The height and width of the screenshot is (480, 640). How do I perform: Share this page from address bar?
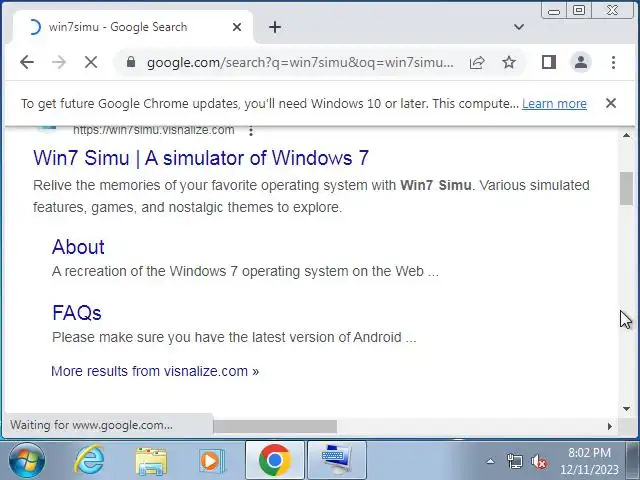coord(477,62)
